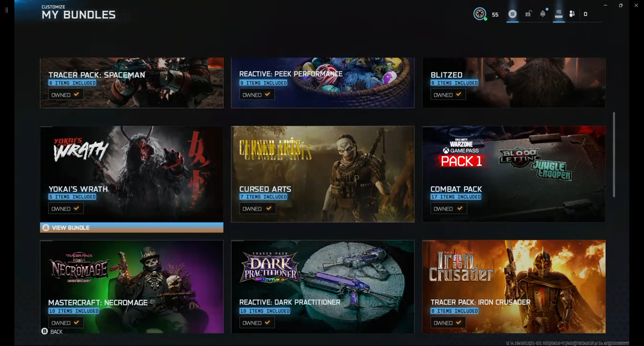Click "8 Items Included" on Tracer Pack: Spaceman
This screenshot has height=346, width=644.
(x=72, y=83)
